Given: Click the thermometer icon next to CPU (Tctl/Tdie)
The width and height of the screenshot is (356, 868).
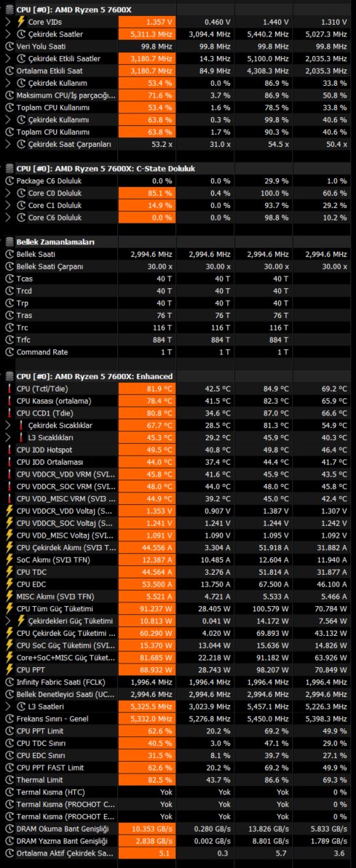Looking at the screenshot, I should click(9, 389).
